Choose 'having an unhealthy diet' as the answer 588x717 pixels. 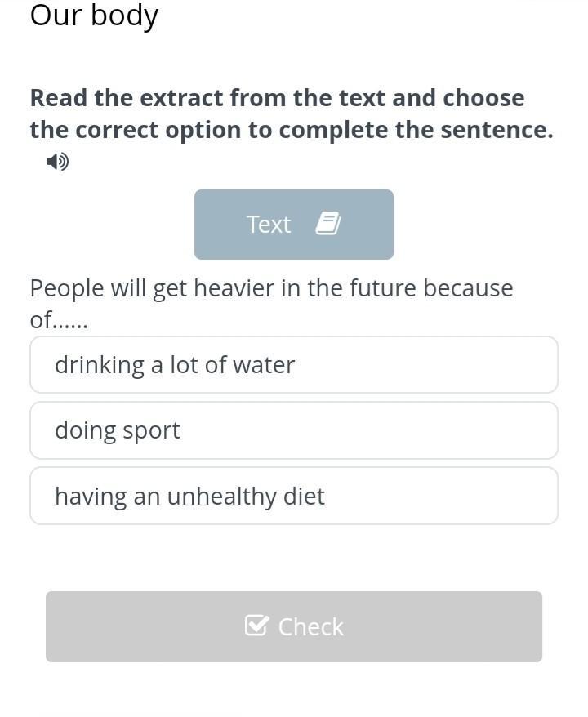pyautogui.click(x=294, y=496)
